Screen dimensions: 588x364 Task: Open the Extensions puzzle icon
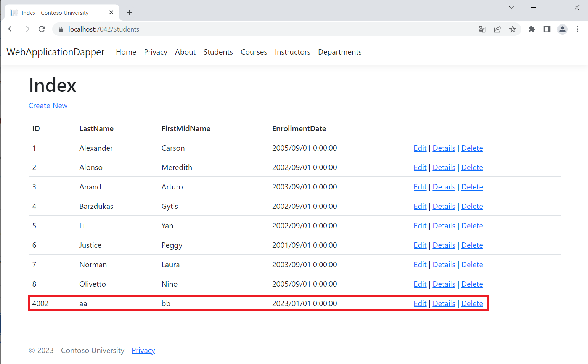pyautogui.click(x=532, y=29)
